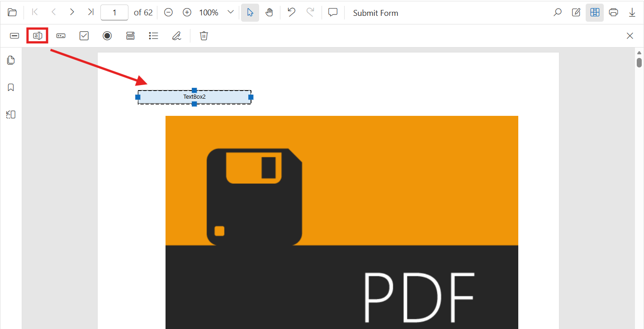
Task: Open the form fields side panel
Action: point(11,114)
